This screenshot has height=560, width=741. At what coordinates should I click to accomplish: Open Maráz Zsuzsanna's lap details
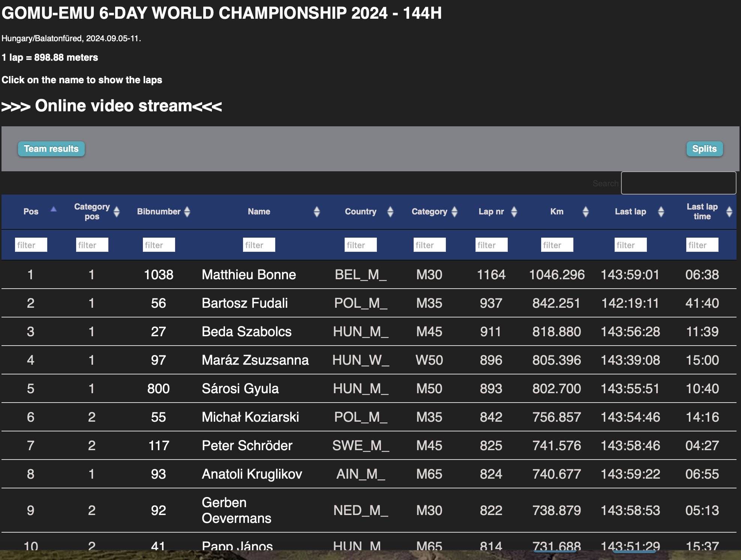point(255,360)
